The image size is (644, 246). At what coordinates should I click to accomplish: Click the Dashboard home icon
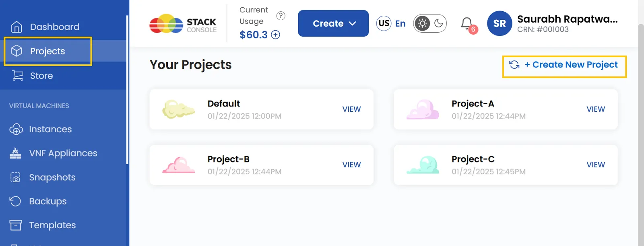17,27
